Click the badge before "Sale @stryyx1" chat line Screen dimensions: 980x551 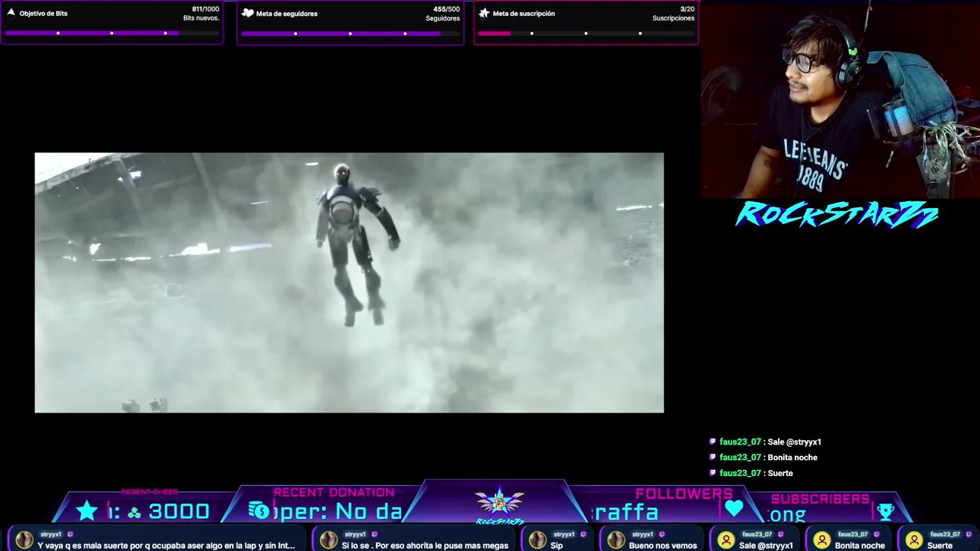(713, 442)
